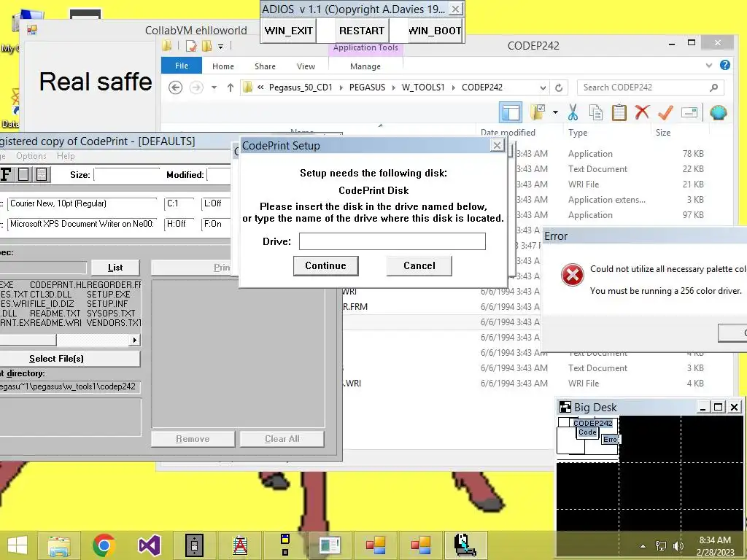Viewport: 747px width, 560px height.
Task: Click the lined page icon in CodePrint toolbar
Action: (42, 174)
